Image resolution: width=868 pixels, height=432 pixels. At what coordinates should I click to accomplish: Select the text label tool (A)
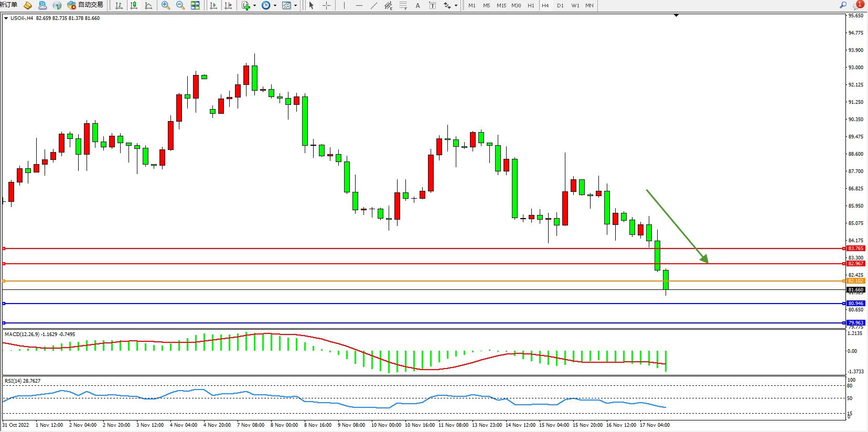pos(417,5)
